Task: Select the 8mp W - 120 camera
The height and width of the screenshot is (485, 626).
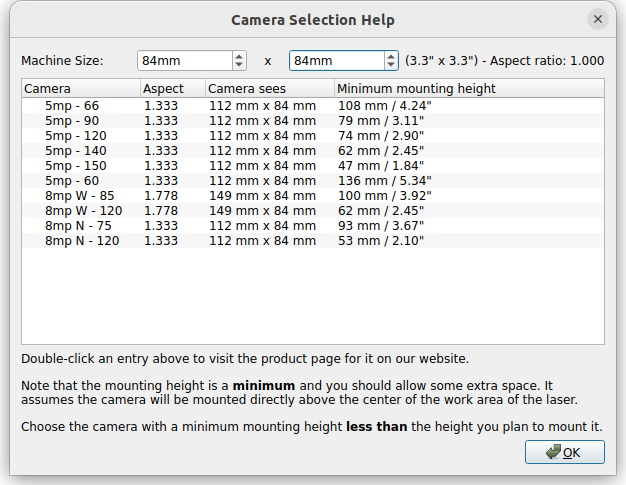Action: [x=313, y=211]
